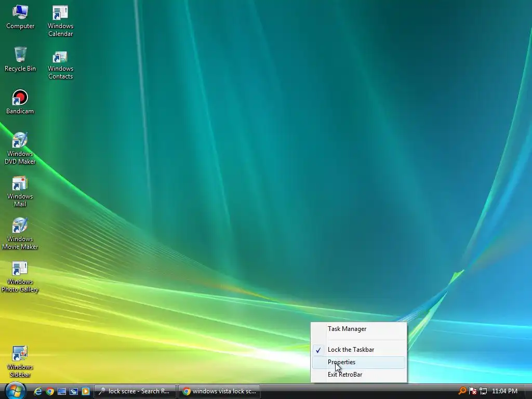Click the flag with red X tray icon
The width and height of the screenshot is (532, 399).
click(473, 391)
